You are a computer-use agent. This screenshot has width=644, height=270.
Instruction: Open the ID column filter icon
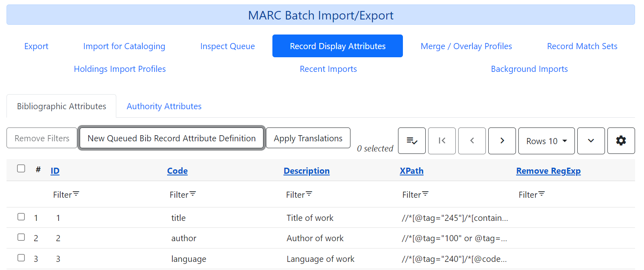coord(76,194)
